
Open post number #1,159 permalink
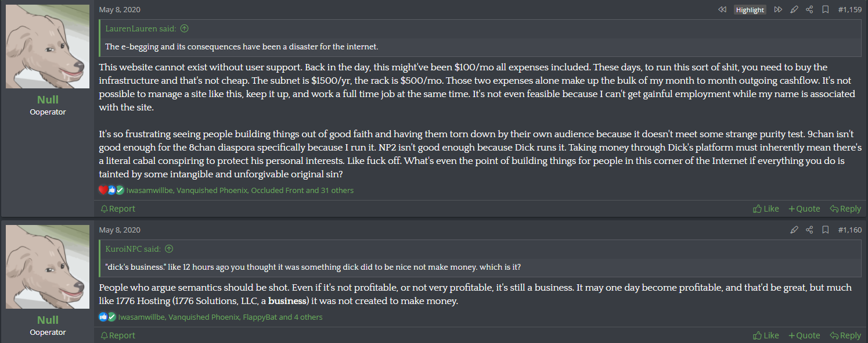849,9
